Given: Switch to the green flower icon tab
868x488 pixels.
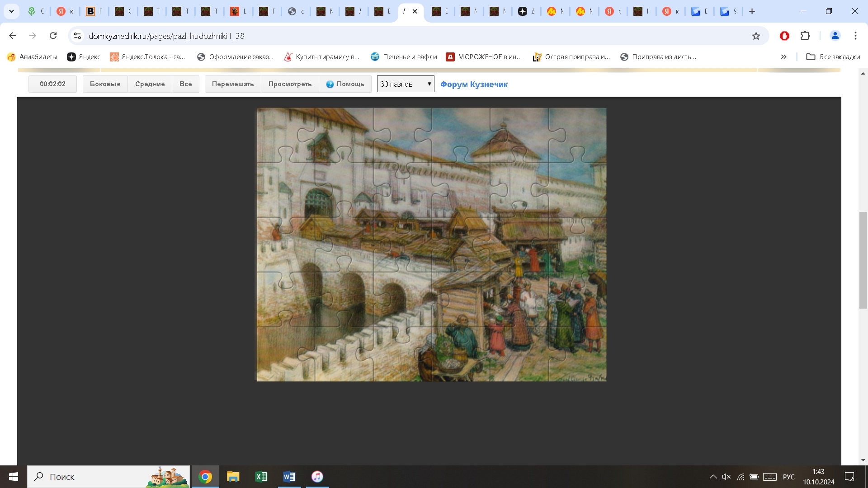Looking at the screenshot, I should point(32,11).
